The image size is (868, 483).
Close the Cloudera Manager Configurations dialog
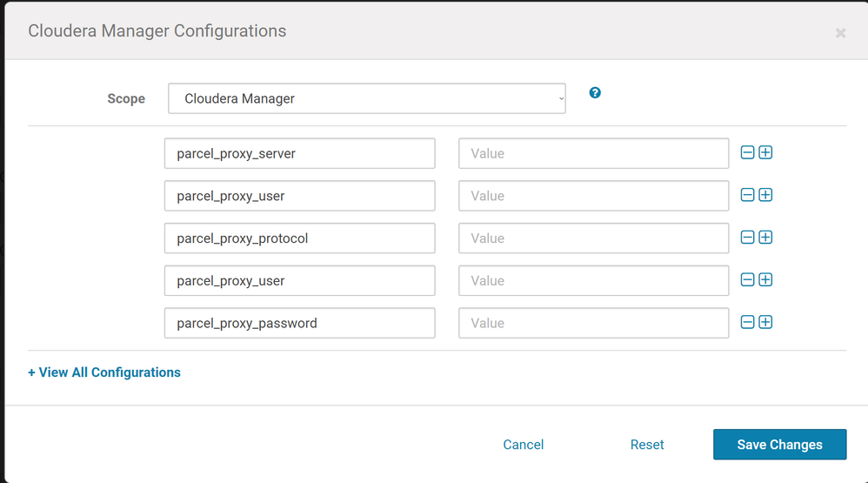(840, 33)
